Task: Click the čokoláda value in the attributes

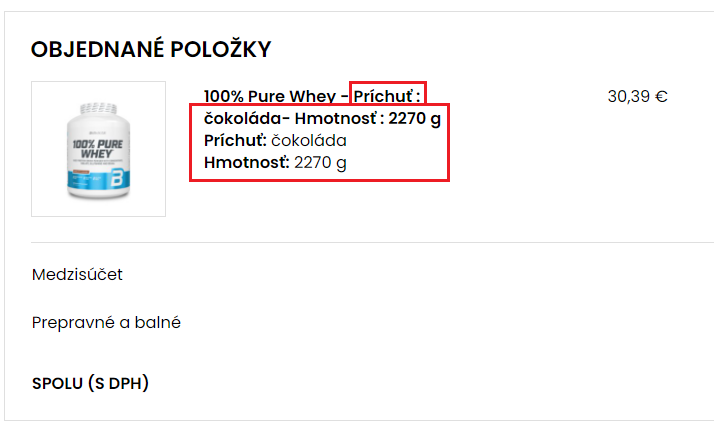Action: pos(309,141)
